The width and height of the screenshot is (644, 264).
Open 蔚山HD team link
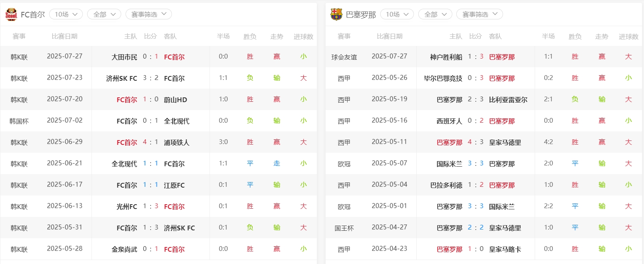coord(175,100)
